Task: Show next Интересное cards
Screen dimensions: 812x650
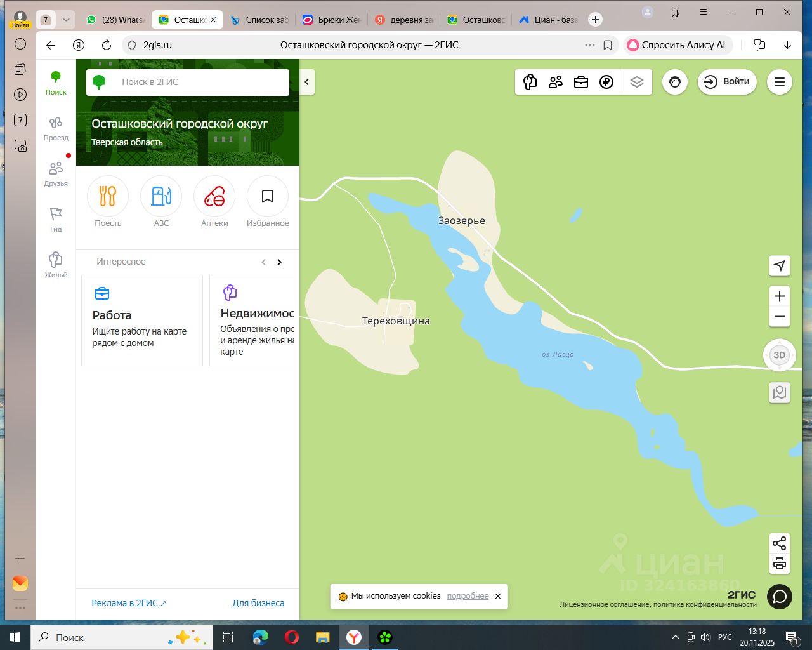Action: (x=279, y=262)
